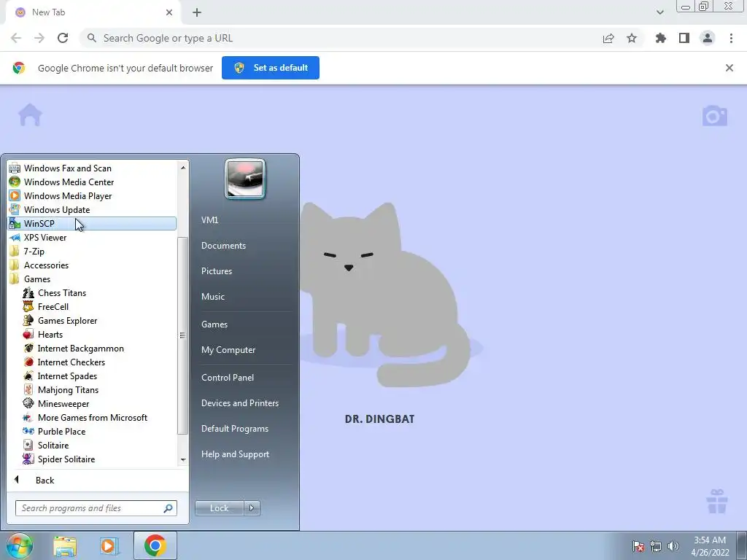The image size is (747, 560).
Task: Open VM1 user folder
Action: tap(209, 219)
